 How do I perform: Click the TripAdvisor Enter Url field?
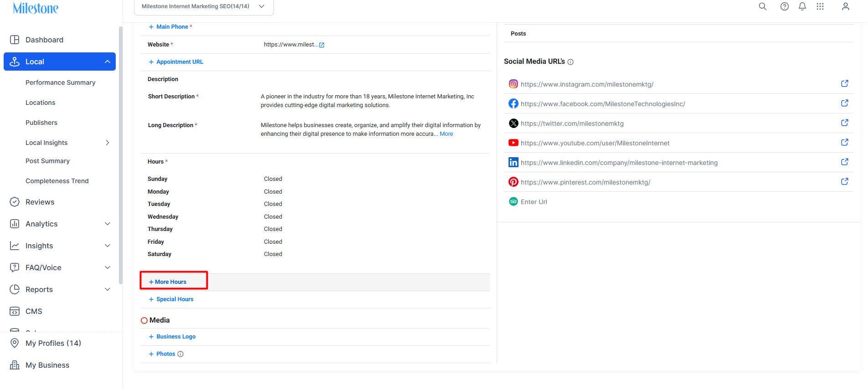[x=534, y=202]
